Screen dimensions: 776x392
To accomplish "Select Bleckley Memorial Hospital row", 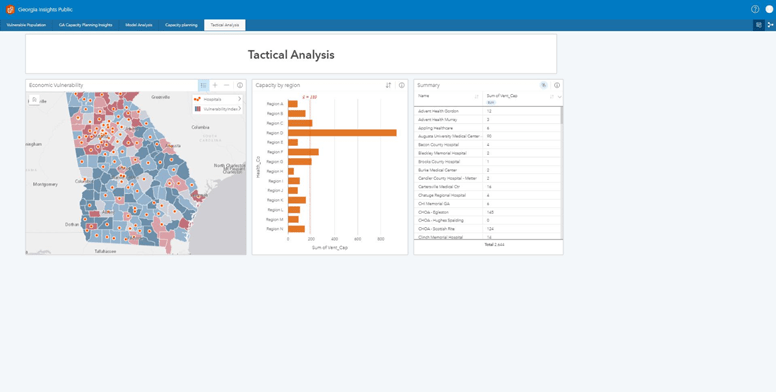I will (487, 153).
